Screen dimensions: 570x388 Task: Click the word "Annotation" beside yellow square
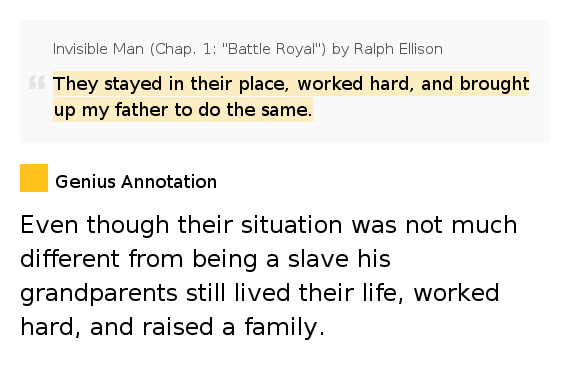169,182
